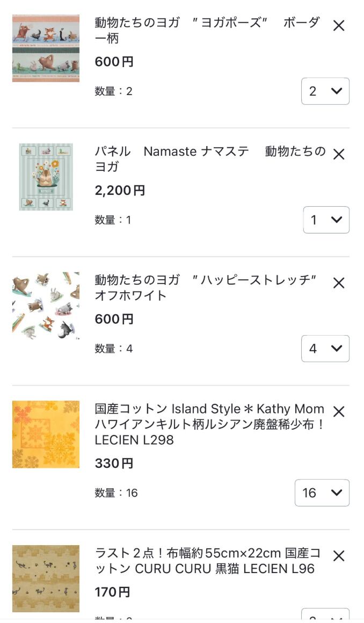
Task: Remove the Island Style Kathy Mom fabric
Action: (x=339, y=412)
